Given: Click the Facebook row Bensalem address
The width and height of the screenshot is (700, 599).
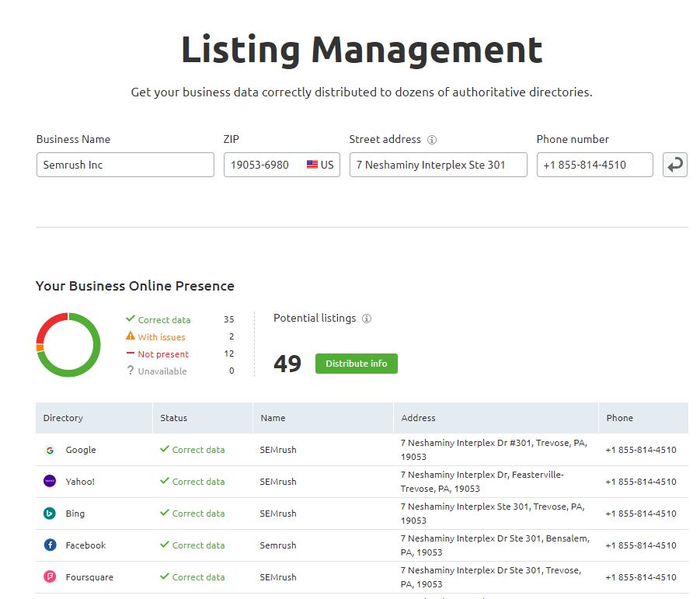Looking at the screenshot, I should point(495,545).
